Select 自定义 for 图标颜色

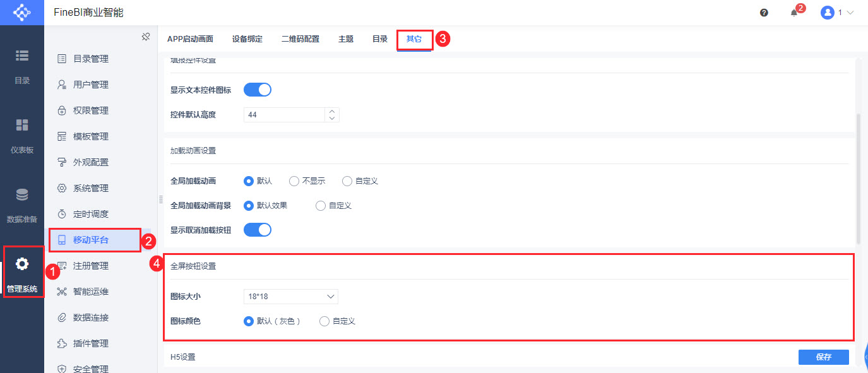click(324, 321)
